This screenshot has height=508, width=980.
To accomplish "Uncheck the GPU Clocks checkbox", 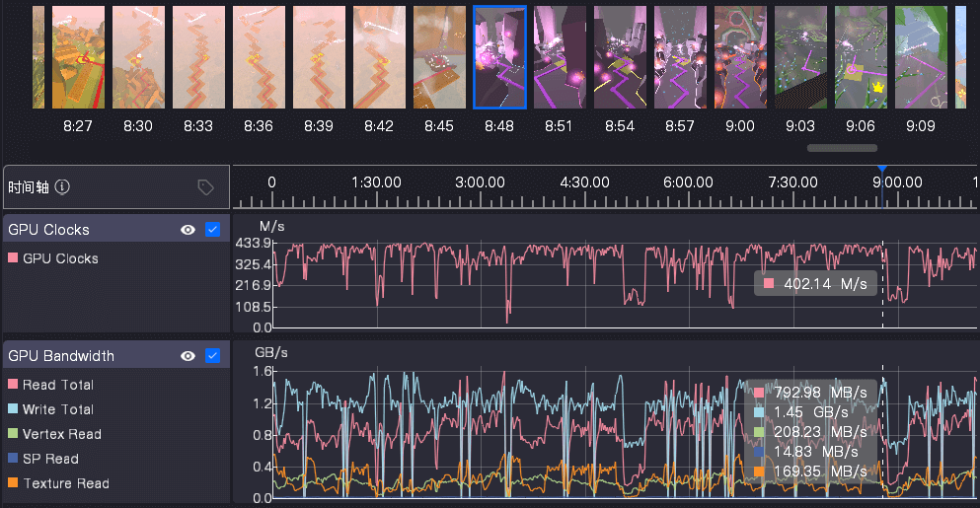I will (212, 230).
